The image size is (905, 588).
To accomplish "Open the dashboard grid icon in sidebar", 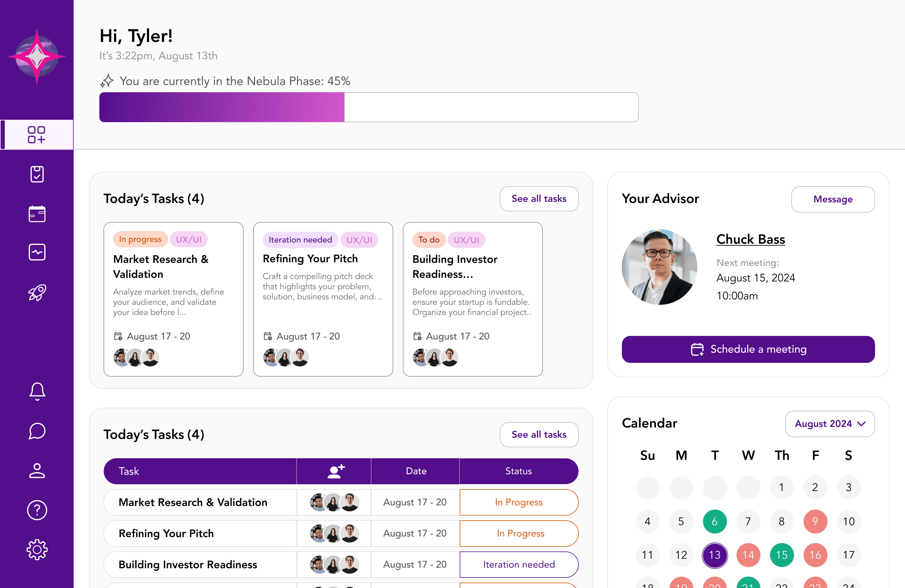I will pyautogui.click(x=37, y=135).
